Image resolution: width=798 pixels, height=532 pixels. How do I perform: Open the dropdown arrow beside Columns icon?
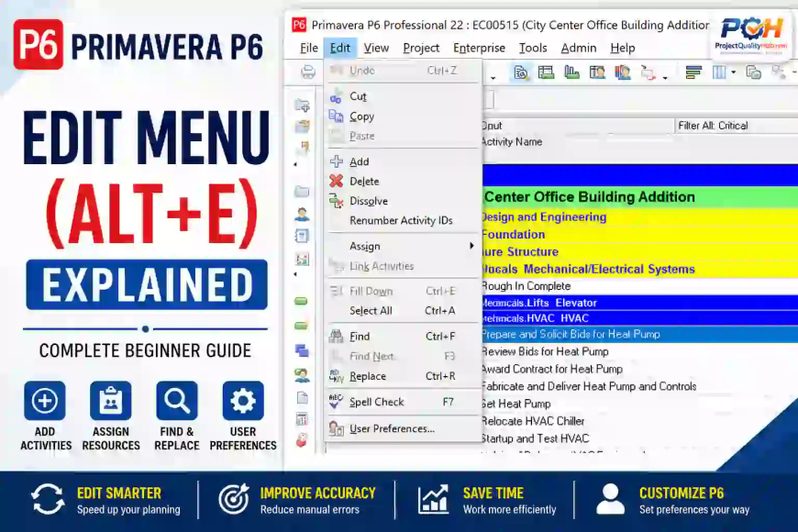734,72
